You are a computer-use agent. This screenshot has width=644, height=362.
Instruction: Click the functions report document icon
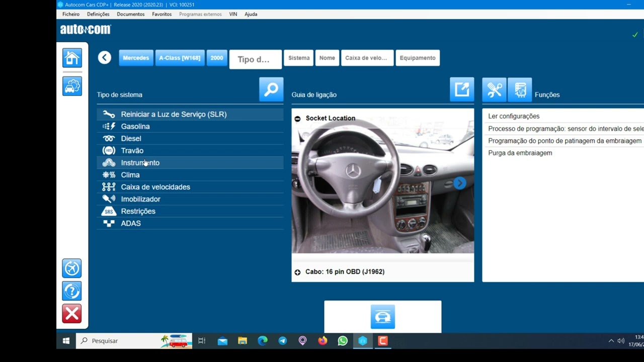tap(520, 89)
